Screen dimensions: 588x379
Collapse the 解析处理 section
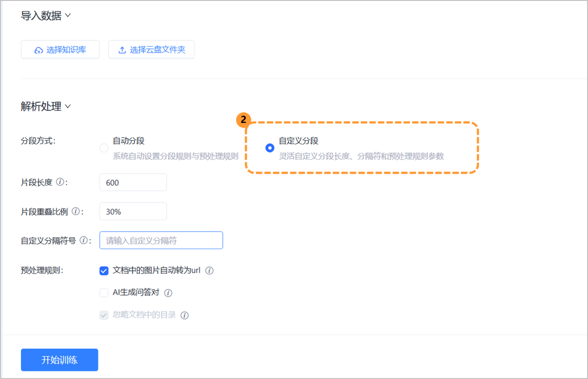tap(69, 107)
